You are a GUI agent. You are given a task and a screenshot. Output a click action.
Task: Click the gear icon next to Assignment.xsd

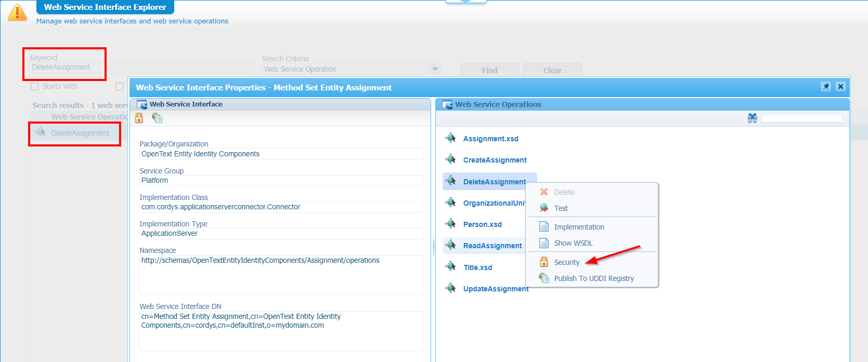tap(450, 138)
